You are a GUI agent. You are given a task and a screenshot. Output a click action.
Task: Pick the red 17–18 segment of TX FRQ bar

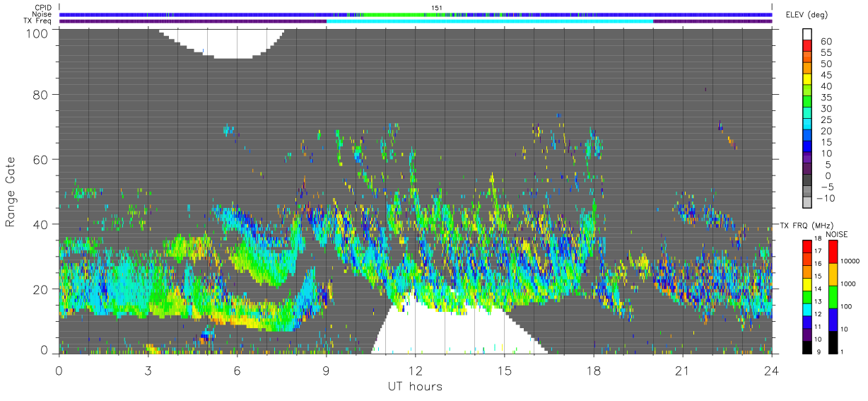(x=807, y=246)
